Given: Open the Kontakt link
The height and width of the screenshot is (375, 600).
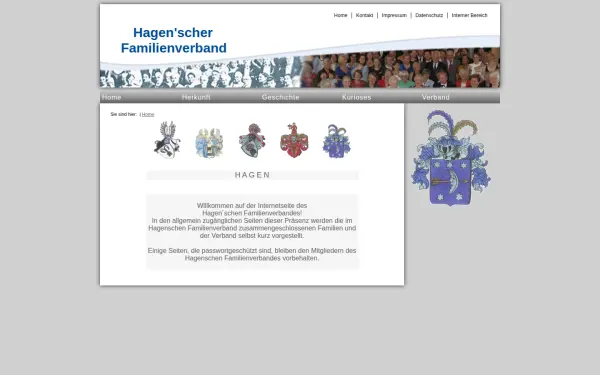Looking at the screenshot, I should [x=364, y=15].
